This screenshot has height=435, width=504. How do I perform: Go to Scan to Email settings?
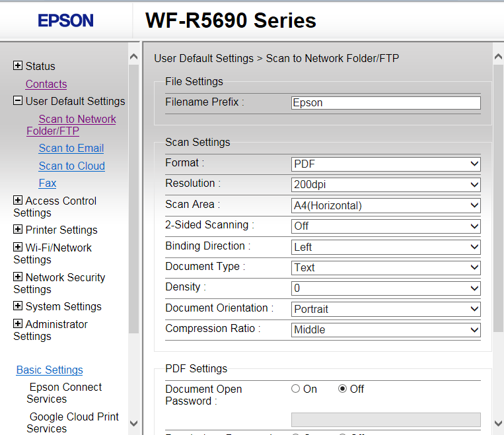(71, 148)
